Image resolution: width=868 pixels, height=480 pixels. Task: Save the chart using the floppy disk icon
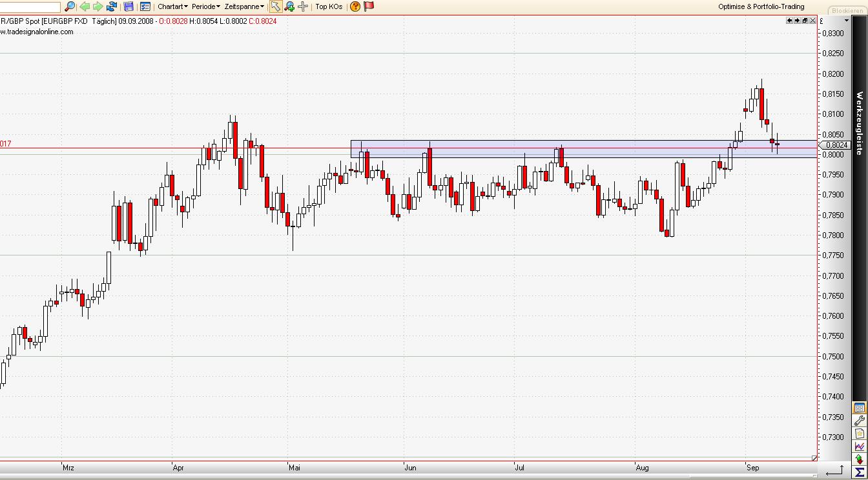(x=129, y=6)
